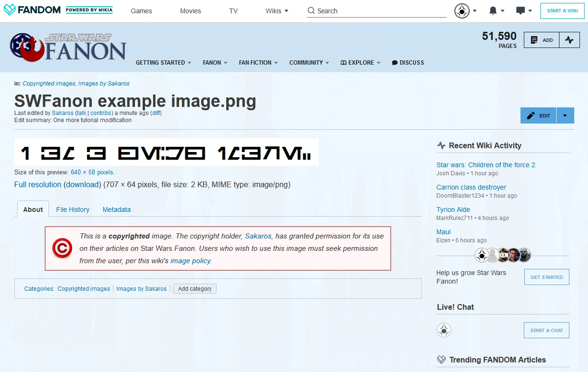The width and height of the screenshot is (588, 372).
Task: Open Images by Sakaros in Categories box
Action: pos(142,289)
